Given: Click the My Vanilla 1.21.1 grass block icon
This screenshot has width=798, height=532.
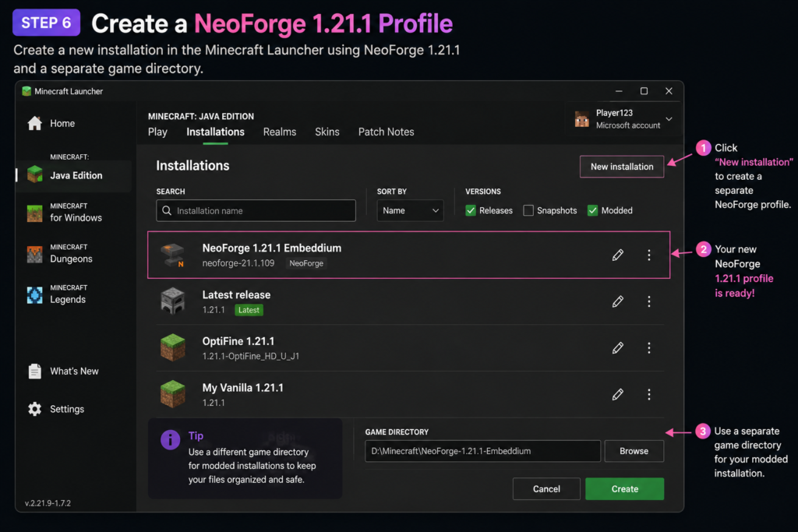Looking at the screenshot, I should (172, 394).
